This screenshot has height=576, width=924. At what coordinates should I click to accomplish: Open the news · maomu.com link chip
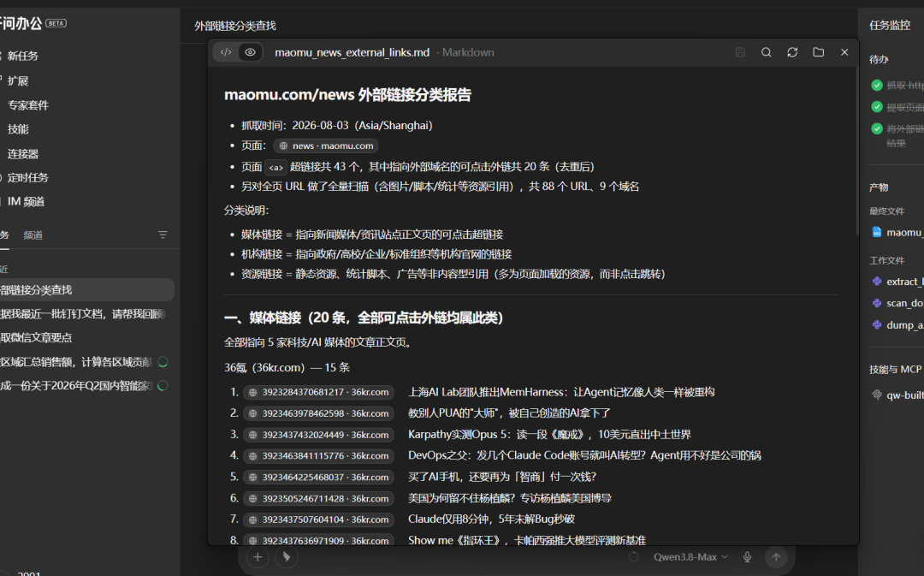coord(325,145)
